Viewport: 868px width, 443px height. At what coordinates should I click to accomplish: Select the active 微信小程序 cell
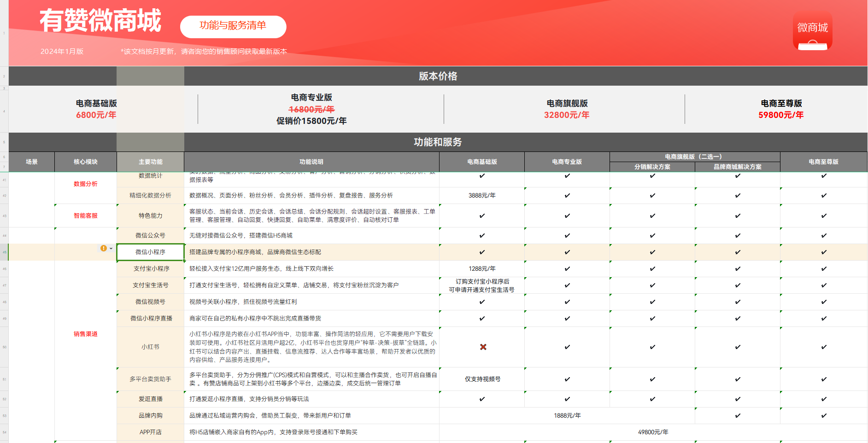(x=151, y=252)
